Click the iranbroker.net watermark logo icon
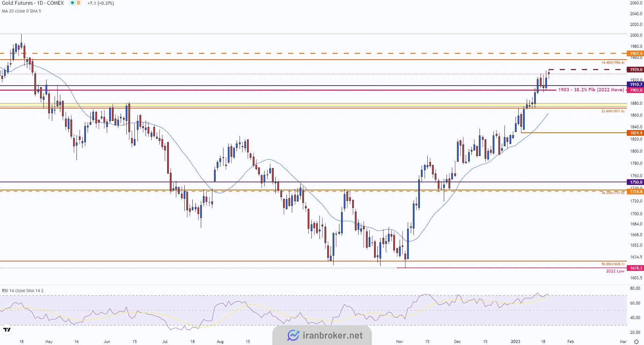This screenshot has width=644, height=345. tap(293, 335)
